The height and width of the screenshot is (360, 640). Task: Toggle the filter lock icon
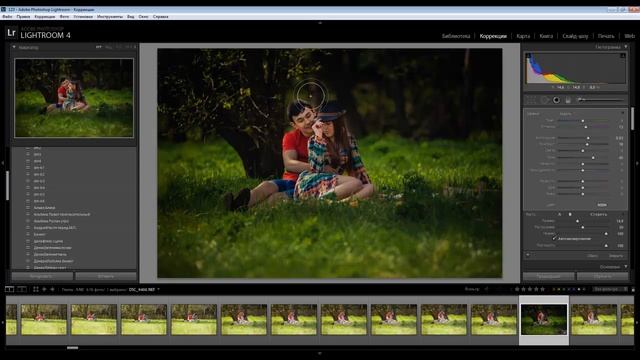coord(633,289)
